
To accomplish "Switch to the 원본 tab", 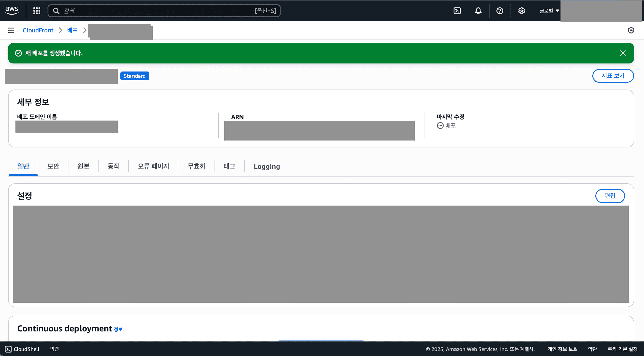I will coord(83,166).
